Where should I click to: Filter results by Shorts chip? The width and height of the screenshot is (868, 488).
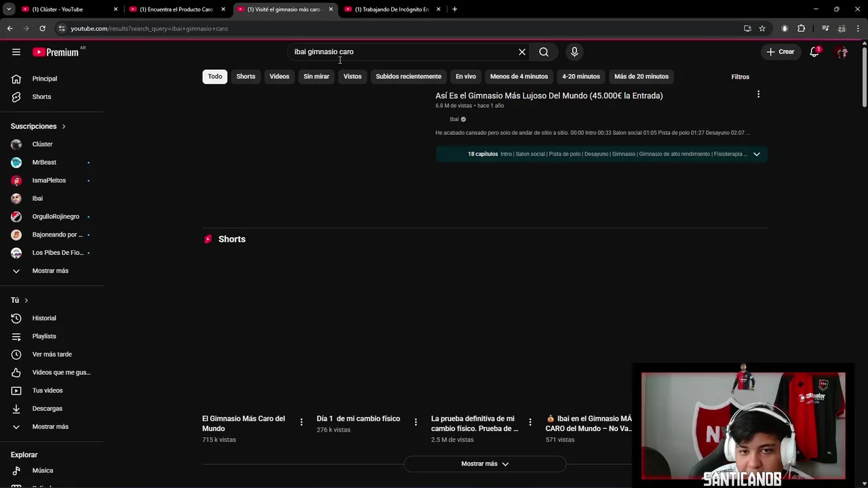point(245,77)
